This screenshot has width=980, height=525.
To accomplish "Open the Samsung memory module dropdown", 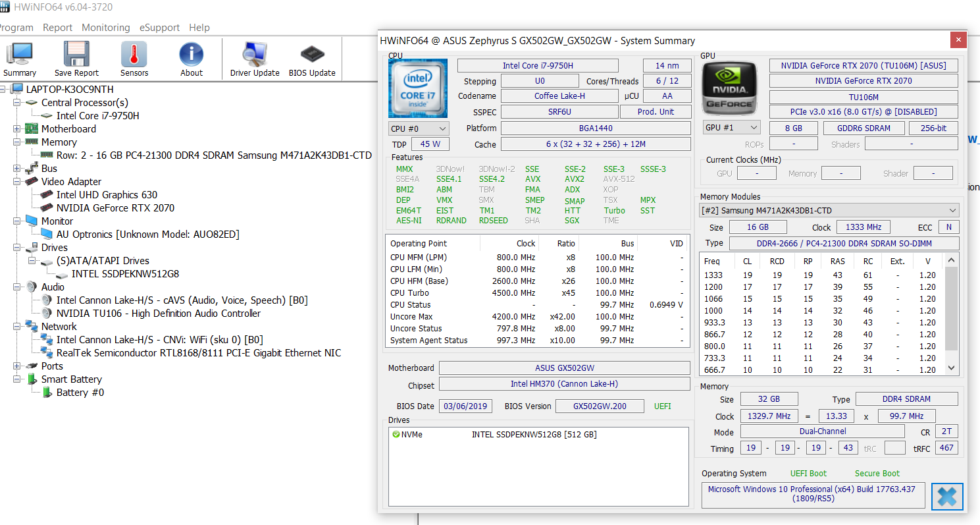I will click(x=829, y=211).
